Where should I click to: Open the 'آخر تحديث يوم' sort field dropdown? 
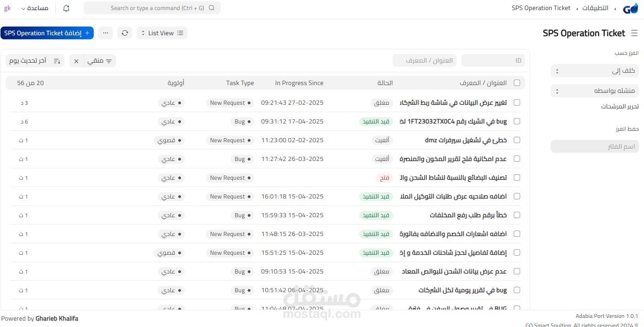point(28,61)
